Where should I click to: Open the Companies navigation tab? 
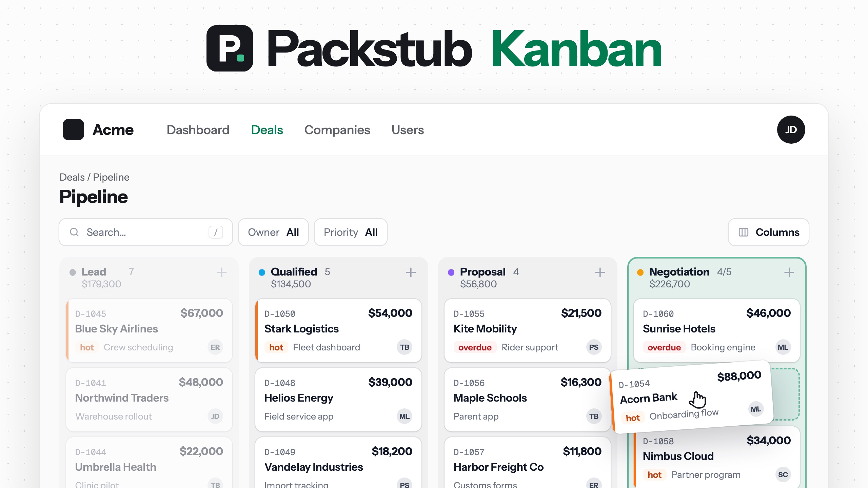pos(337,130)
